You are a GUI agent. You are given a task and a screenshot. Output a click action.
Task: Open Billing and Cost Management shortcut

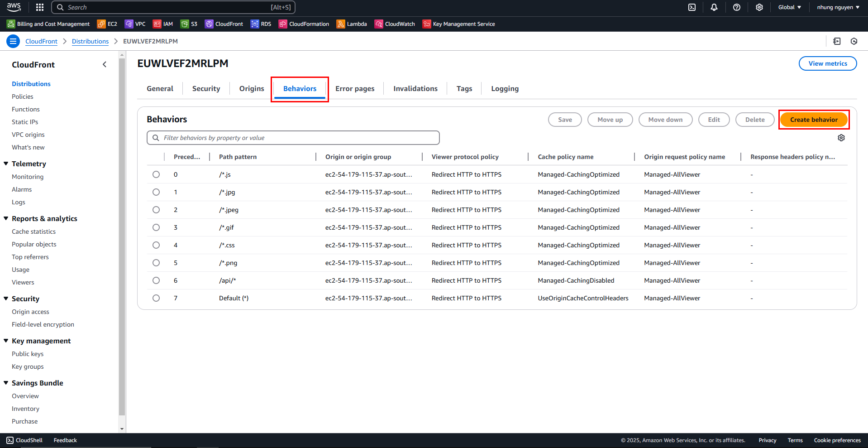coord(48,24)
